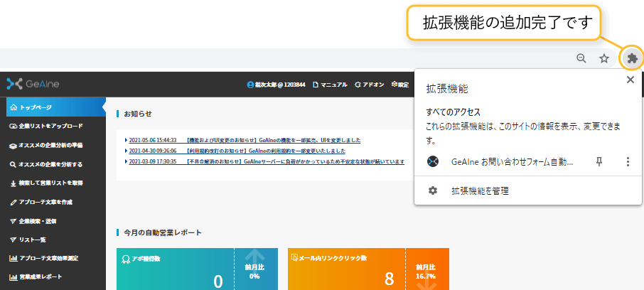Click the award ribbon icon on アポ獲得数
Screen dimensions: 644x290
click(126, 259)
